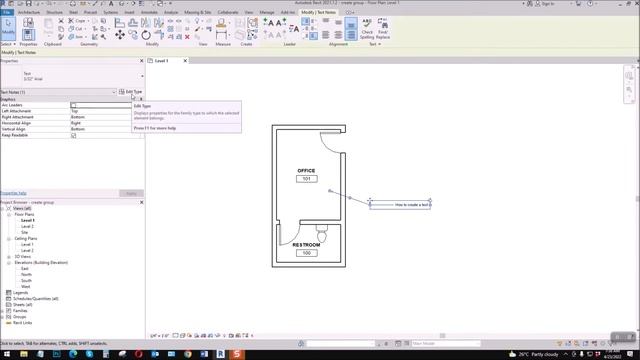Click the text note box in drawing
Image resolution: width=640 pixels, height=360 pixels.
pos(400,205)
